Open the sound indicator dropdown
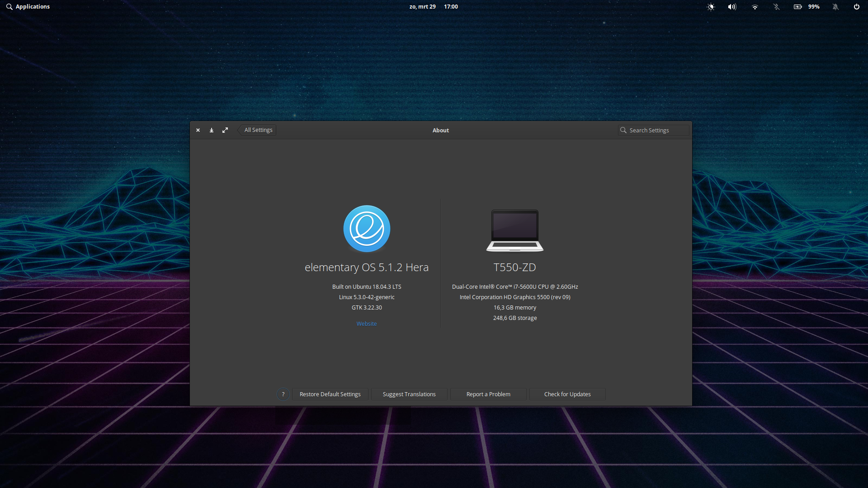Image resolution: width=868 pixels, height=488 pixels. (x=732, y=7)
